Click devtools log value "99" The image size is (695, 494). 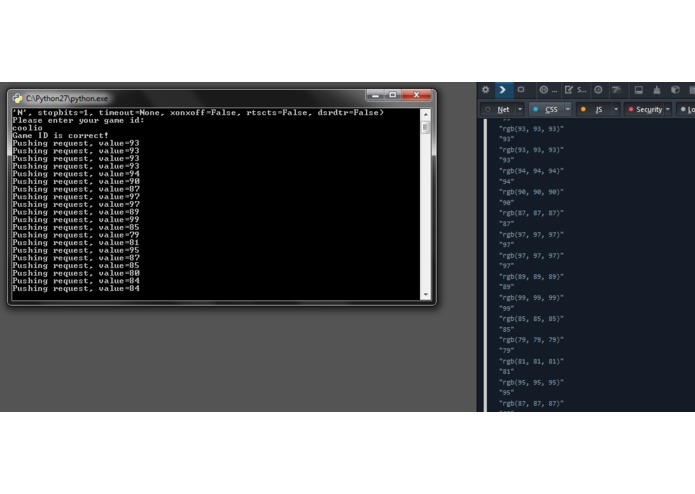[506, 308]
